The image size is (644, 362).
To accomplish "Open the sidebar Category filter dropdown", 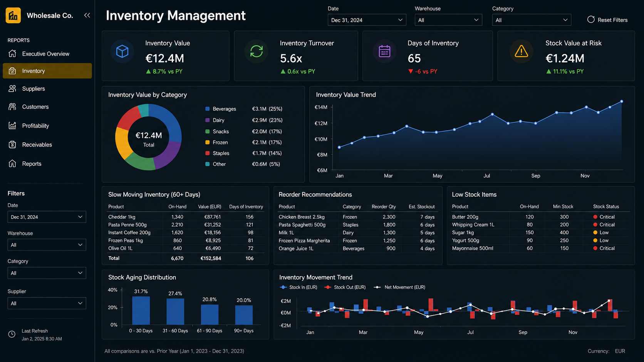I will pyautogui.click(x=47, y=273).
